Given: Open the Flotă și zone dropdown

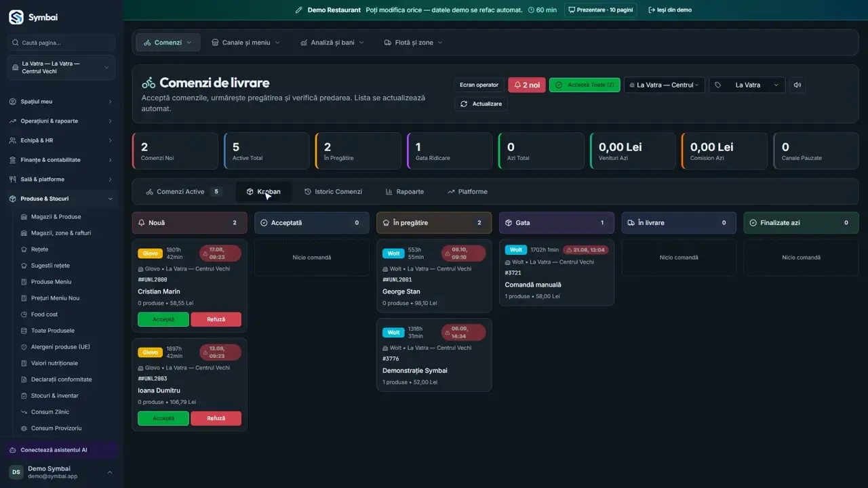Looking at the screenshot, I should click(413, 42).
